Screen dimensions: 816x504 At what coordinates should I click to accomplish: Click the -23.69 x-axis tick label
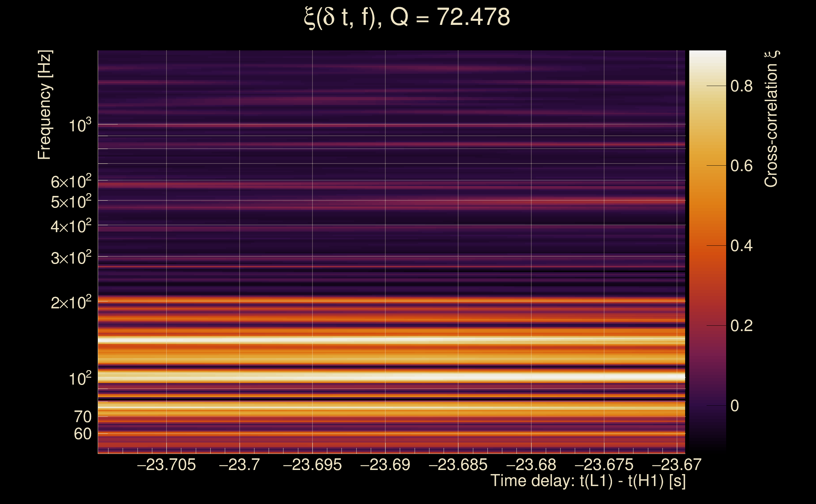[x=385, y=465]
